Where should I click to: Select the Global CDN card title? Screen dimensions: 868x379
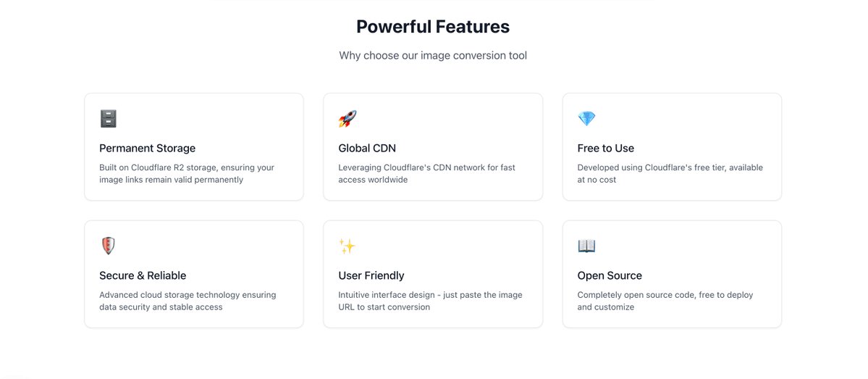367,148
